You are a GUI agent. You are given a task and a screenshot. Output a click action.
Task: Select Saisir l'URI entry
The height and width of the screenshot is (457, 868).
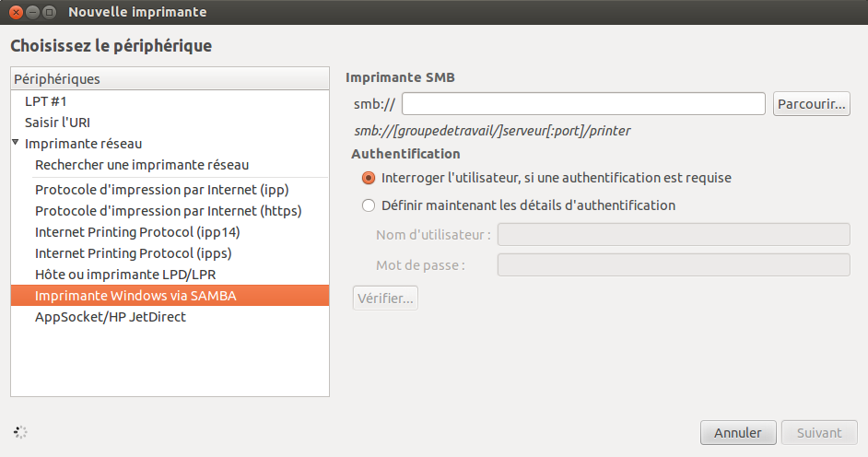(x=170, y=123)
